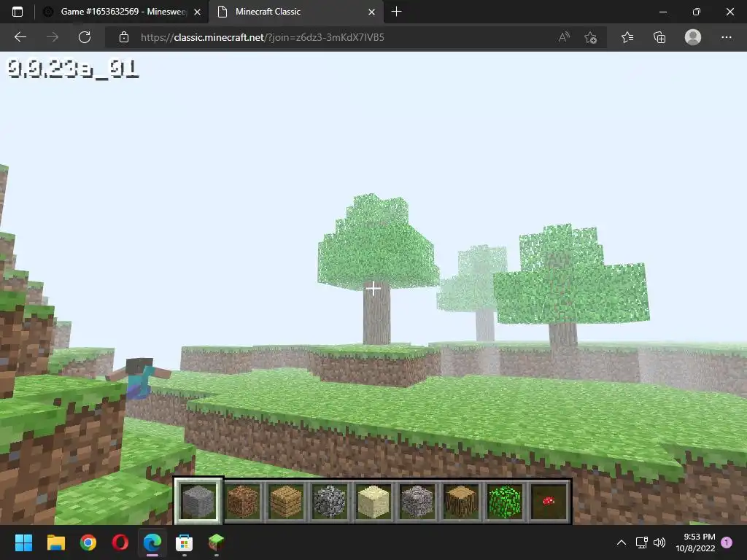Click the Steve player character

pos(139,377)
